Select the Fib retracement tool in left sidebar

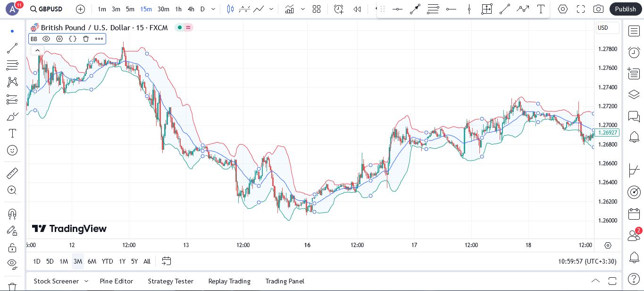(12, 65)
